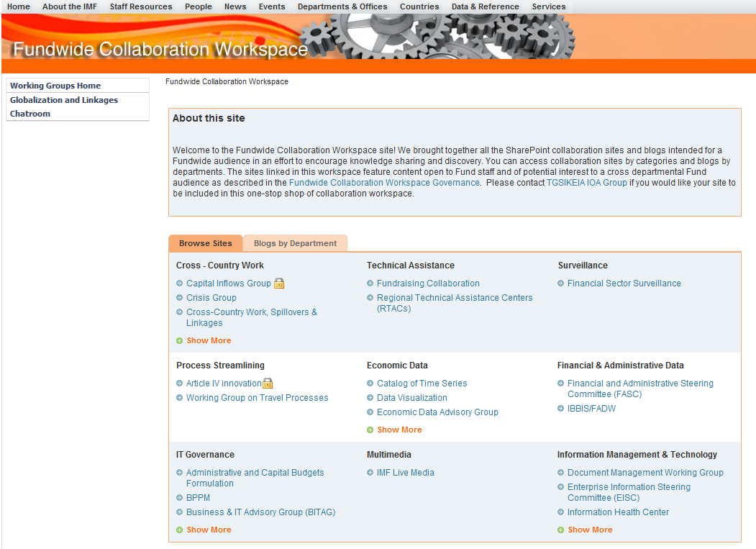This screenshot has height=549, width=756.
Task: Click bullet icon next to Working Group on Travel Processes
Action: tap(179, 397)
